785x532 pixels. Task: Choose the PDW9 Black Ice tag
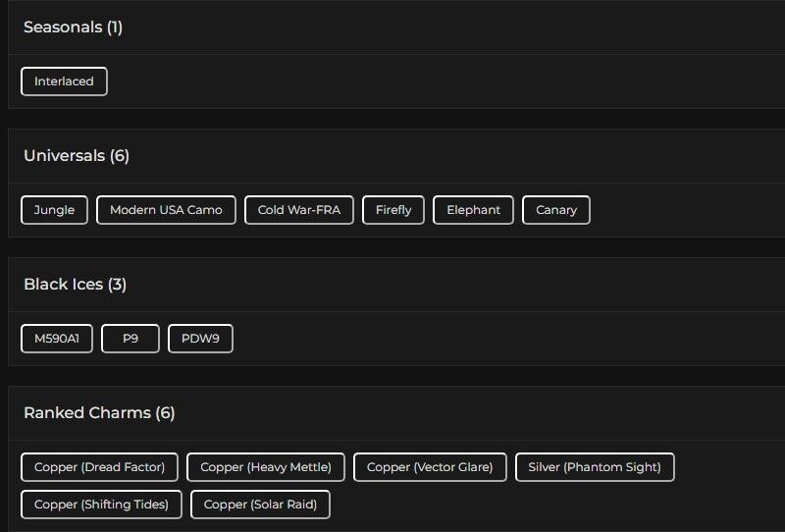tap(200, 339)
